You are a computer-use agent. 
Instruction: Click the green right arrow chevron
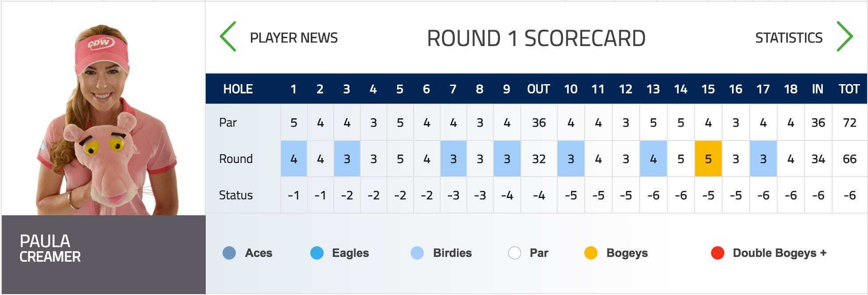(x=845, y=37)
